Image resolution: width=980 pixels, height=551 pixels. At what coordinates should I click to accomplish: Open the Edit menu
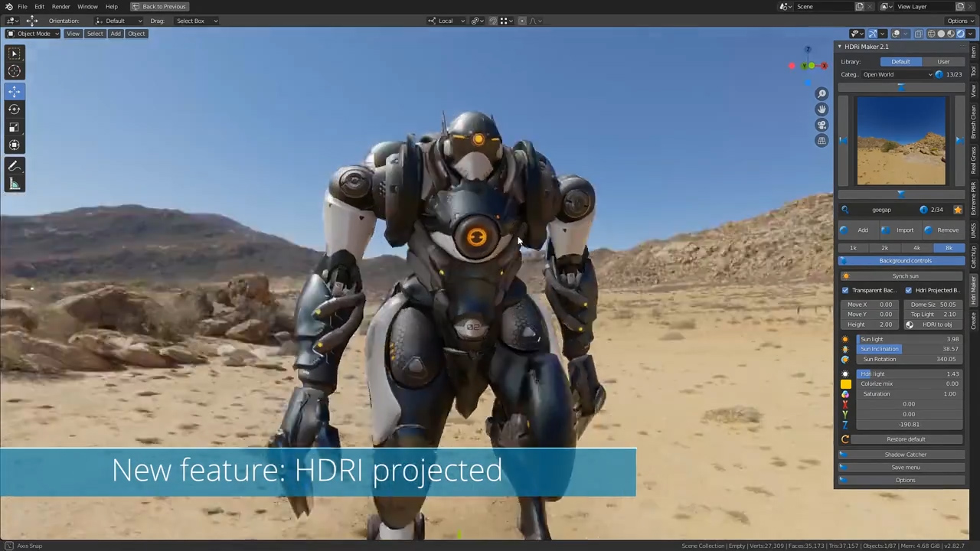point(39,6)
